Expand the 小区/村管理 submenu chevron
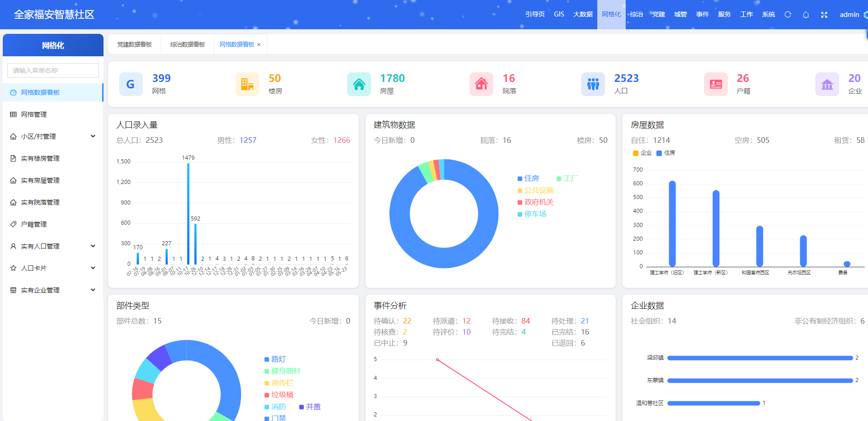The width and height of the screenshot is (868, 421). pos(93,136)
